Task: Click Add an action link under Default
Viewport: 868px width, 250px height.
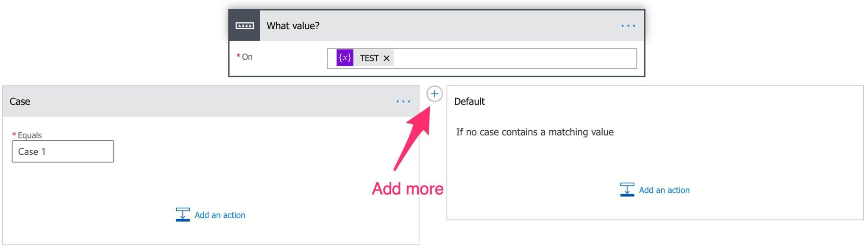Action: tap(664, 190)
